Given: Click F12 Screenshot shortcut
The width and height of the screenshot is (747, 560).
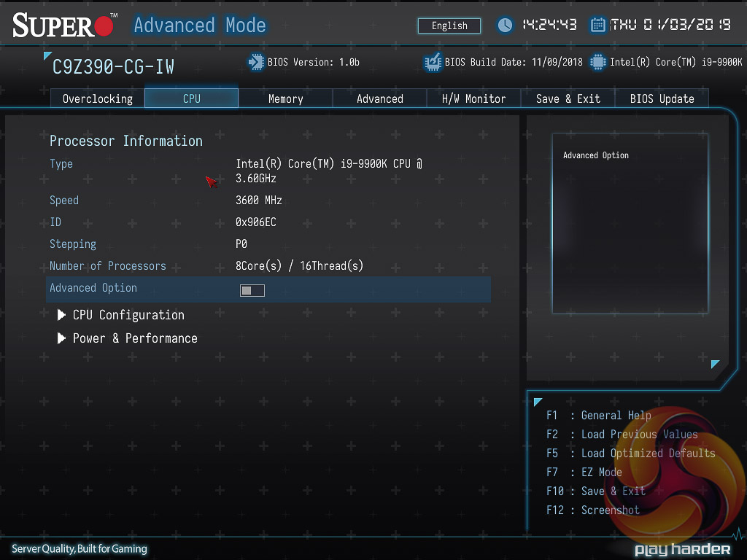Looking at the screenshot, I should pyautogui.click(x=593, y=510).
